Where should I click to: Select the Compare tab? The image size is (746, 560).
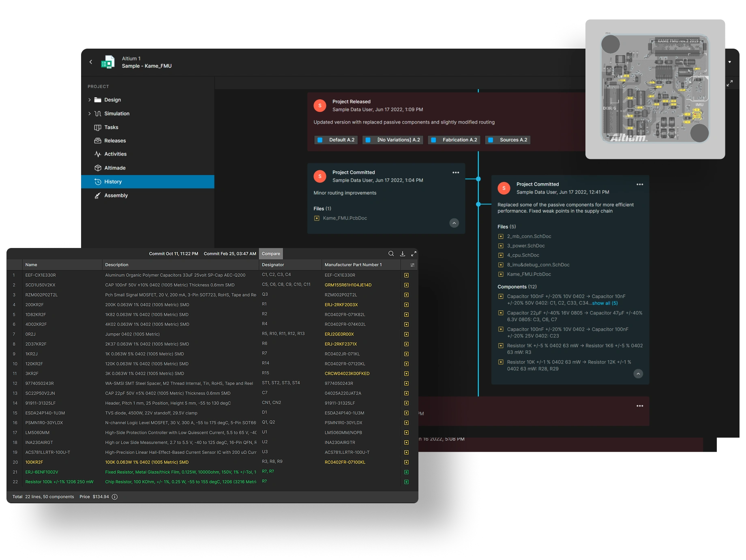(271, 254)
